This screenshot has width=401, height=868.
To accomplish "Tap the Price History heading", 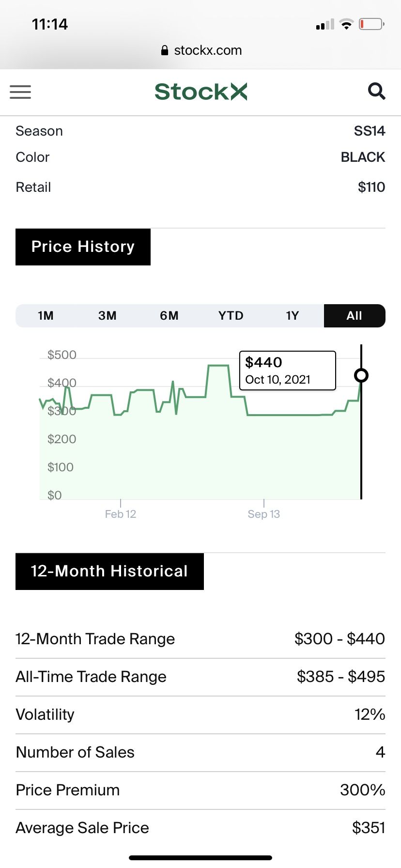I will coord(83,247).
